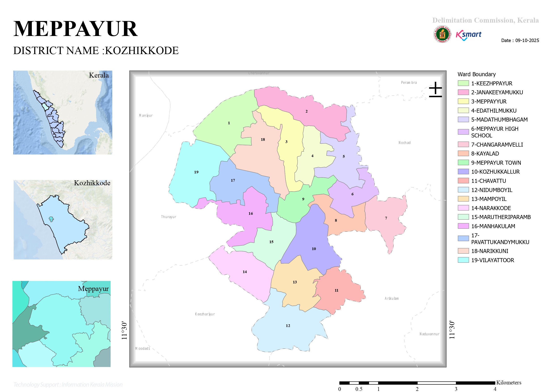
Task: Click the Ksmart logo
Action: click(x=468, y=35)
